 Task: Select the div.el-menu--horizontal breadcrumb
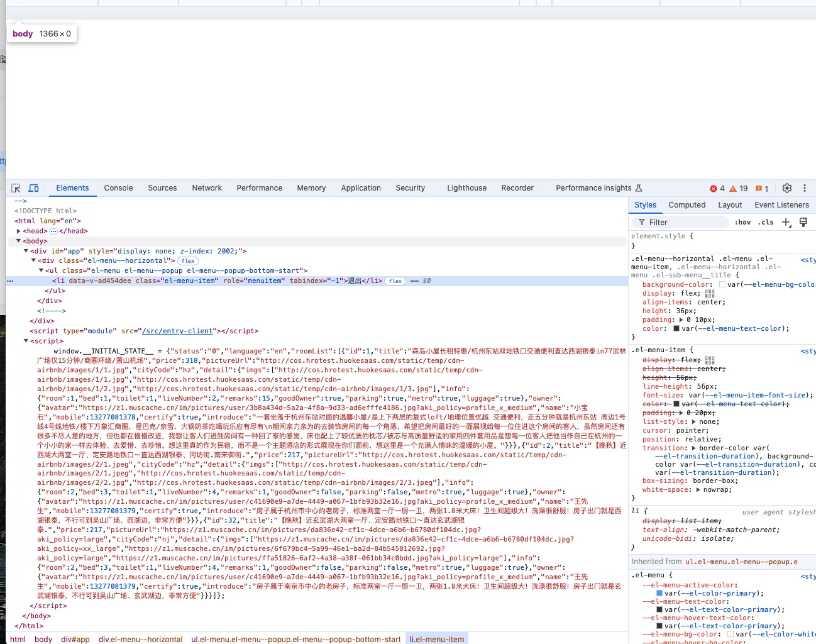point(141,639)
